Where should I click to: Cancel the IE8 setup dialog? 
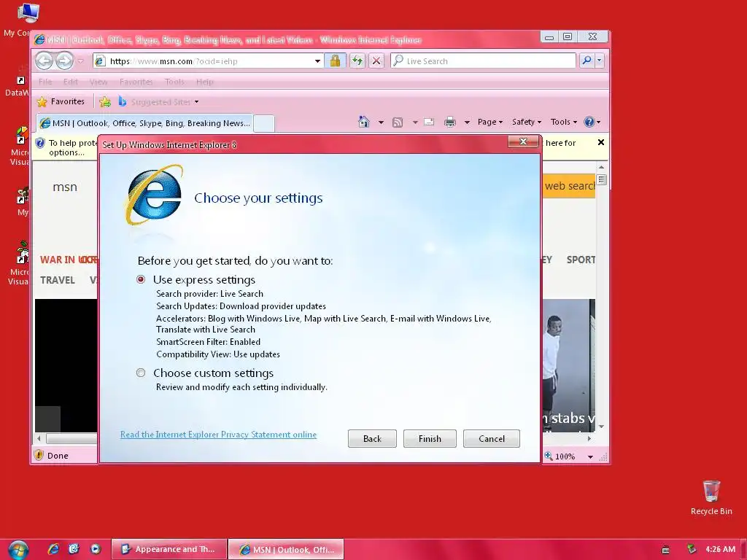coord(491,438)
